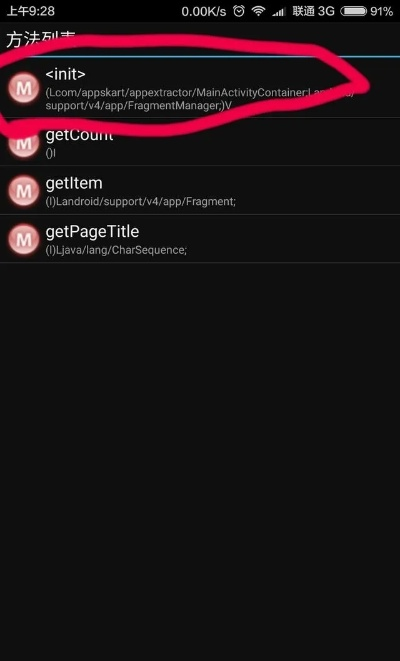400x661 pixels.
Task: Tap the M icon beside <init>
Action: click(x=24, y=88)
